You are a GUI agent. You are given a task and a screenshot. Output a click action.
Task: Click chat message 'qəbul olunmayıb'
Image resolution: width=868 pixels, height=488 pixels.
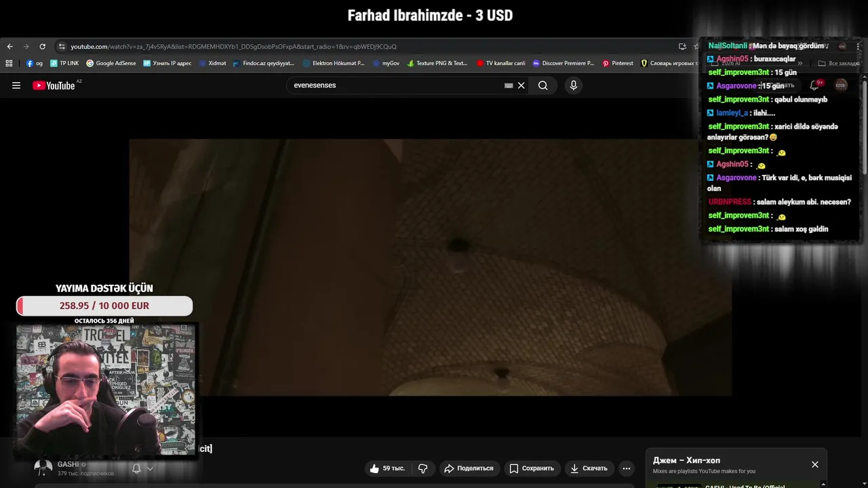[801, 100]
